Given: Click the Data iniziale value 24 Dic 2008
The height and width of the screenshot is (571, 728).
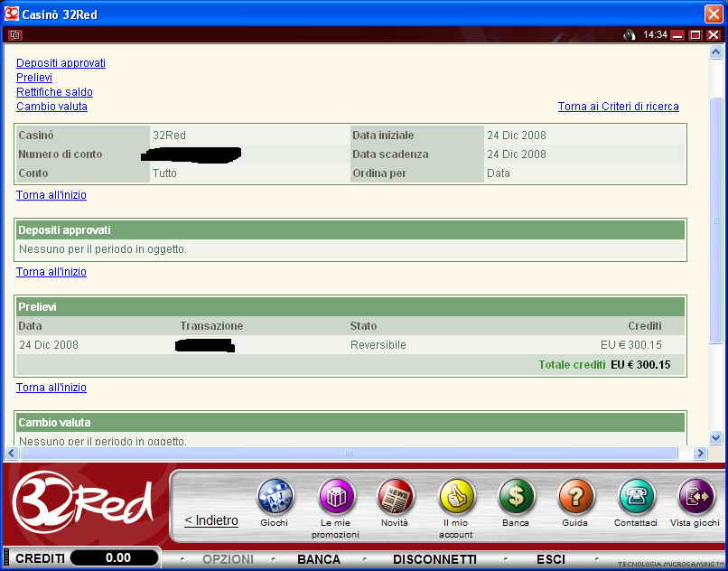Looking at the screenshot, I should pyautogui.click(x=517, y=136).
